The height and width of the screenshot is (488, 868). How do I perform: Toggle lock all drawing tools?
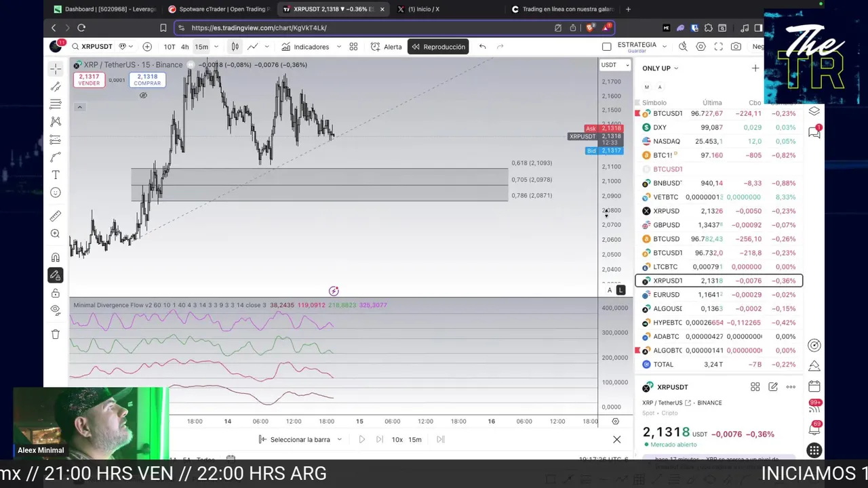pos(56,293)
